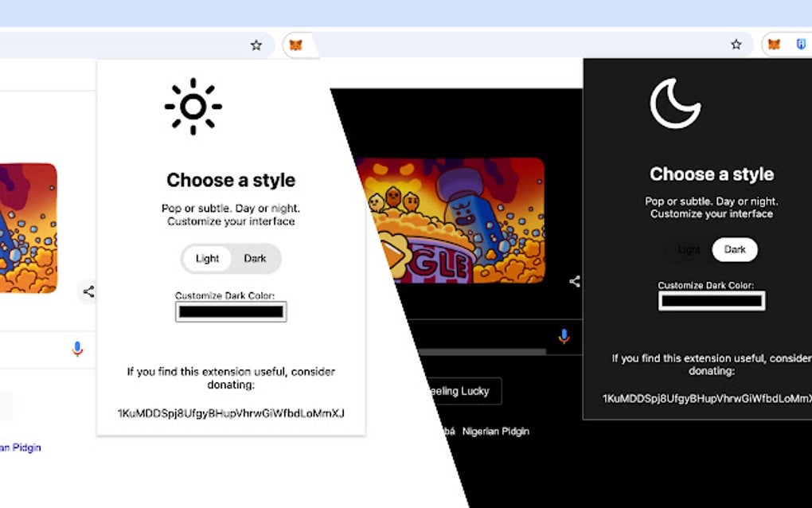Click the tagline text in the dark popup
The image size is (812, 508).
pyautogui.click(x=712, y=208)
